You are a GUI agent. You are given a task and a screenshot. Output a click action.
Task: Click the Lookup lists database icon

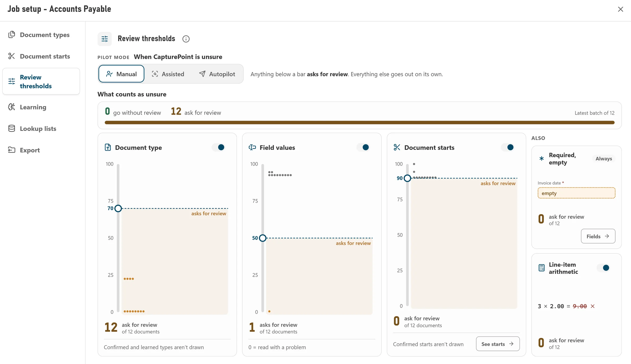[x=12, y=129]
